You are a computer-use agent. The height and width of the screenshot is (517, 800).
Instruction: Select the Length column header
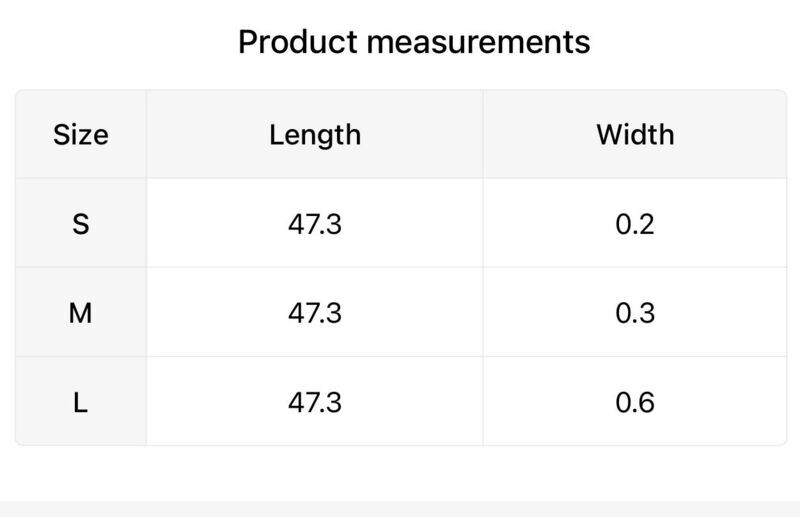click(315, 136)
